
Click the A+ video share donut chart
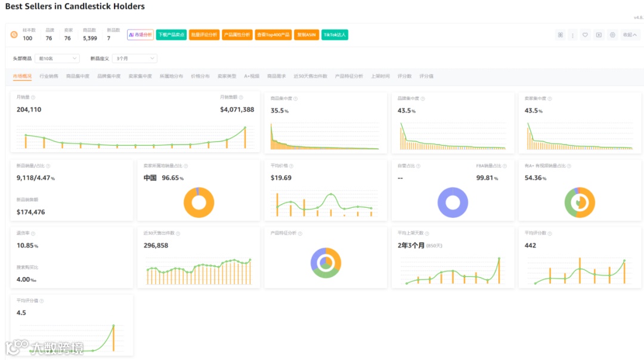pos(580,202)
